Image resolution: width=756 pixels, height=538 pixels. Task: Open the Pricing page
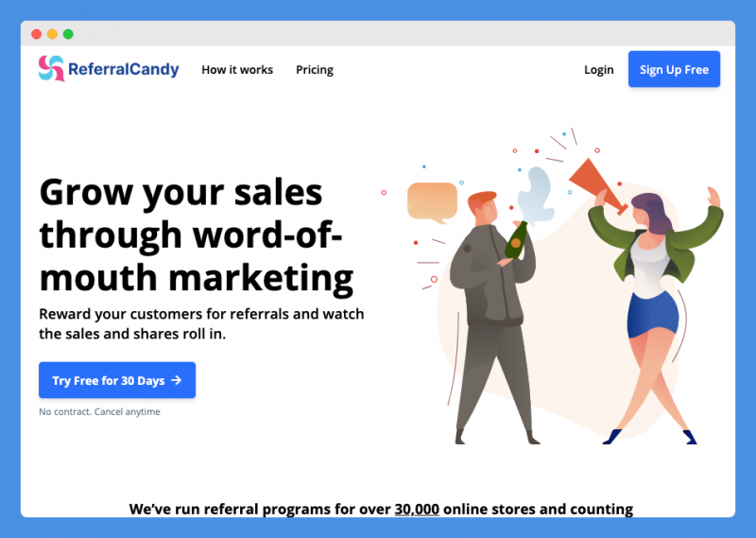click(315, 70)
